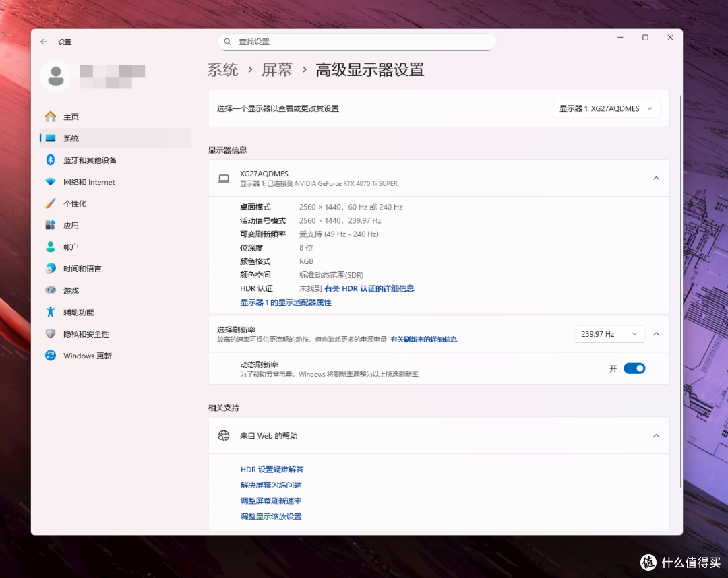This screenshot has width=728, height=578.
Task: Collapse the XG27AQDMES display info section
Action: point(656,178)
